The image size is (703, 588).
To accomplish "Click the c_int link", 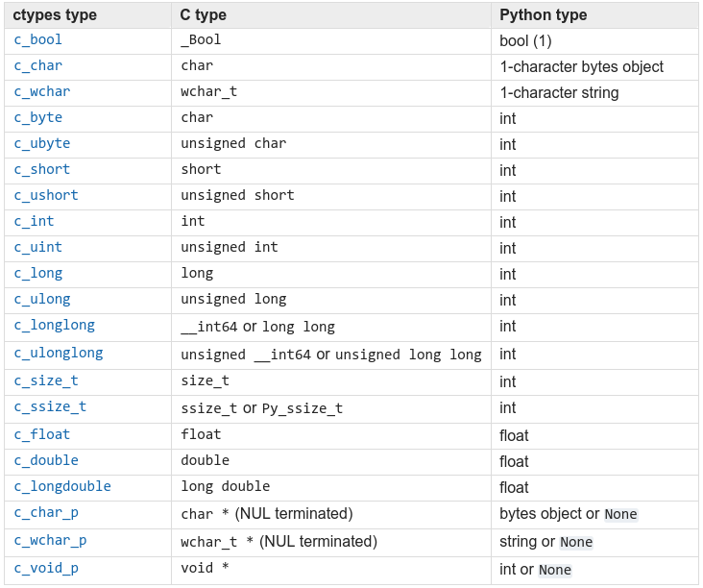I will coord(34,222).
